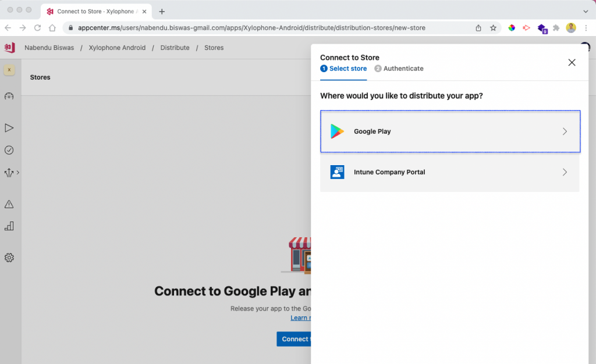Open the colorful circle extension icon
Viewport: 596px width, 364px height.
click(512, 28)
